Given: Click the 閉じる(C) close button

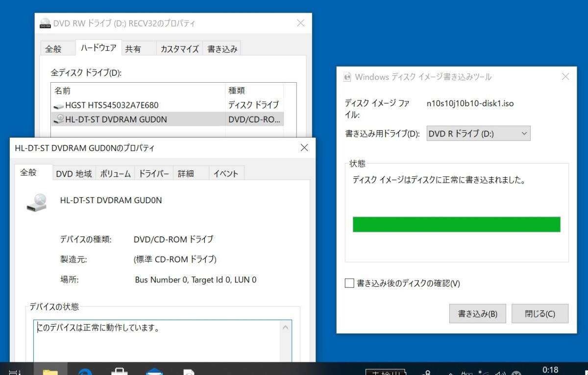Looking at the screenshot, I should [x=540, y=314].
